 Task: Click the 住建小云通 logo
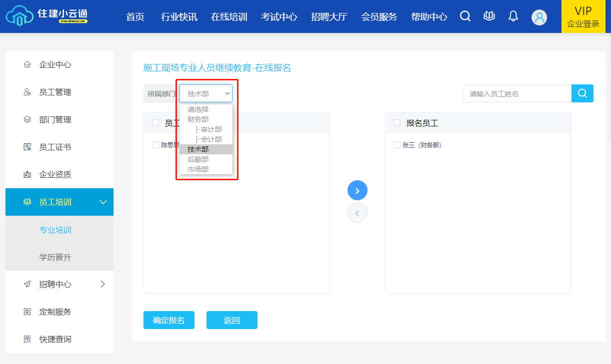[47, 16]
